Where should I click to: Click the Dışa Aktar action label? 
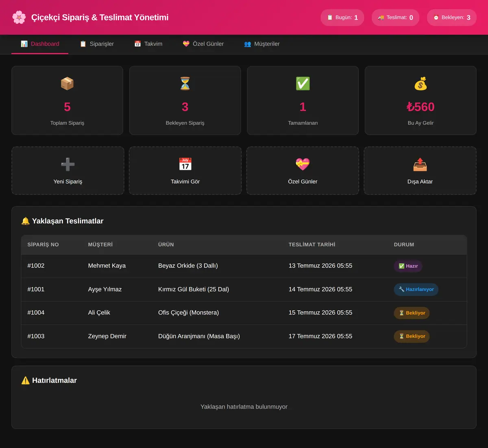(x=420, y=182)
